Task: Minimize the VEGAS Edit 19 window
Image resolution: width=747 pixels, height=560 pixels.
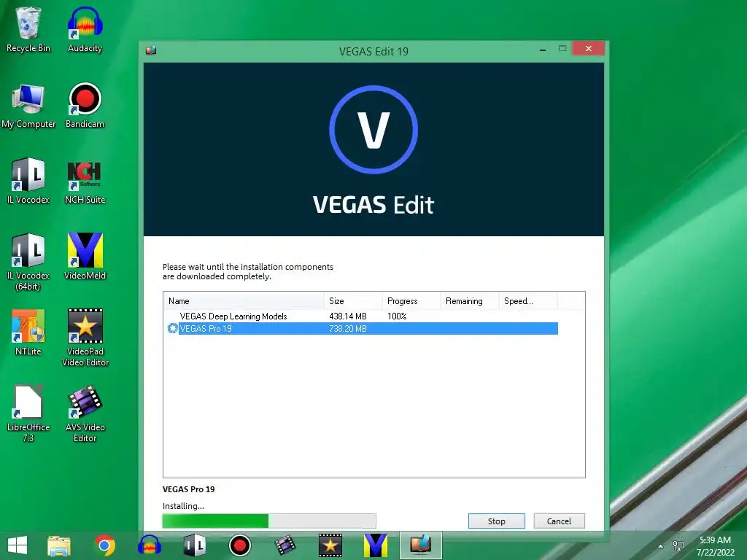Action: pyautogui.click(x=542, y=49)
